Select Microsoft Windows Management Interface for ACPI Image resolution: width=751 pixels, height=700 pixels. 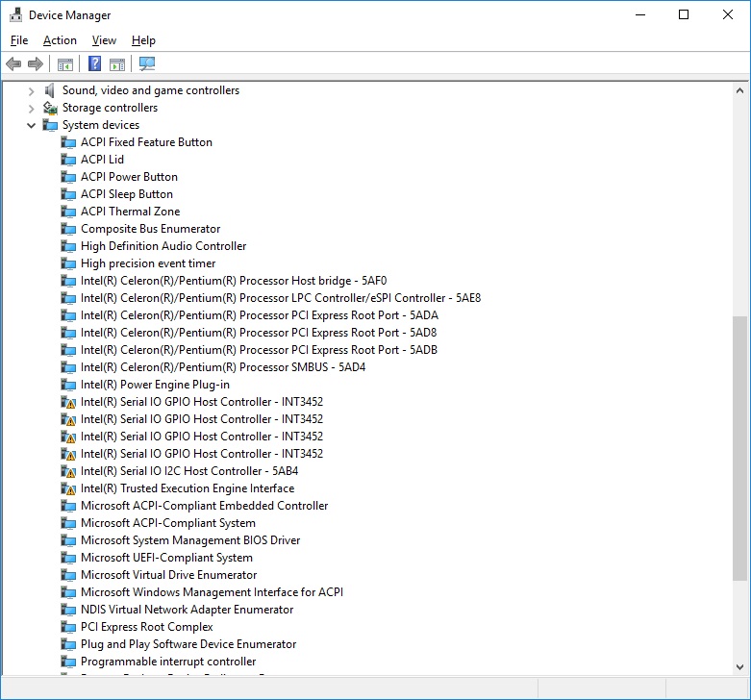(x=212, y=592)
